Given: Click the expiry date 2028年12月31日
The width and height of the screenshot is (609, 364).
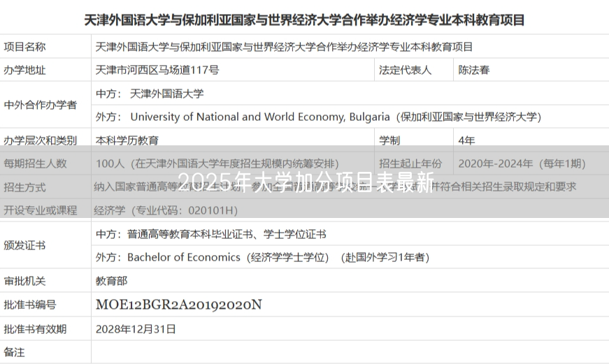Looking at the screenshot, I should [136, 328].
